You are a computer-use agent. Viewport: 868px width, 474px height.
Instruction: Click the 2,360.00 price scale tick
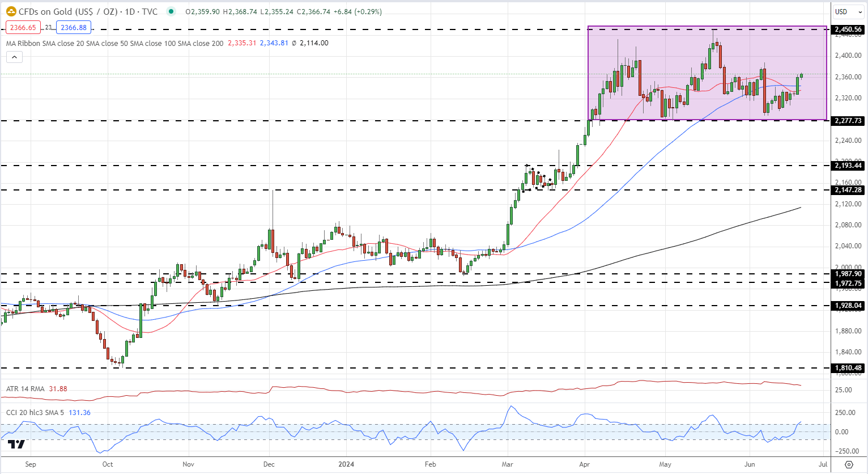pyautogui.click(x=848, y=77)
